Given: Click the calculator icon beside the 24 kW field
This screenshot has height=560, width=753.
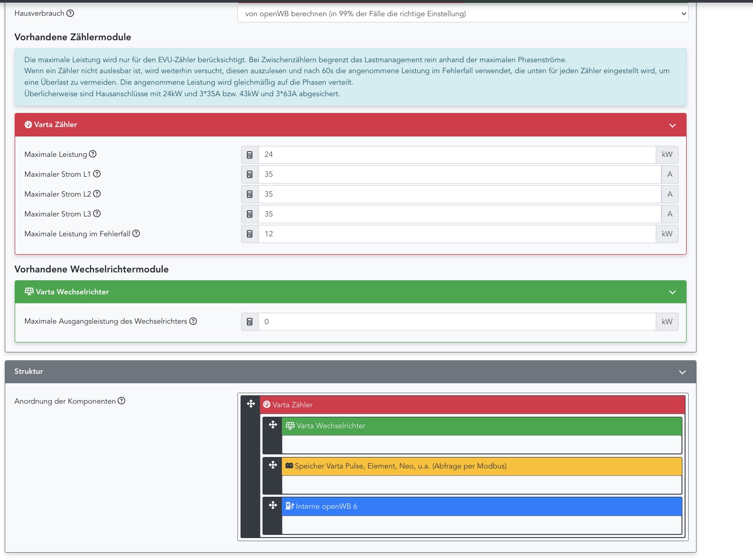Looking at the screenshot, I should pos(250,155).
